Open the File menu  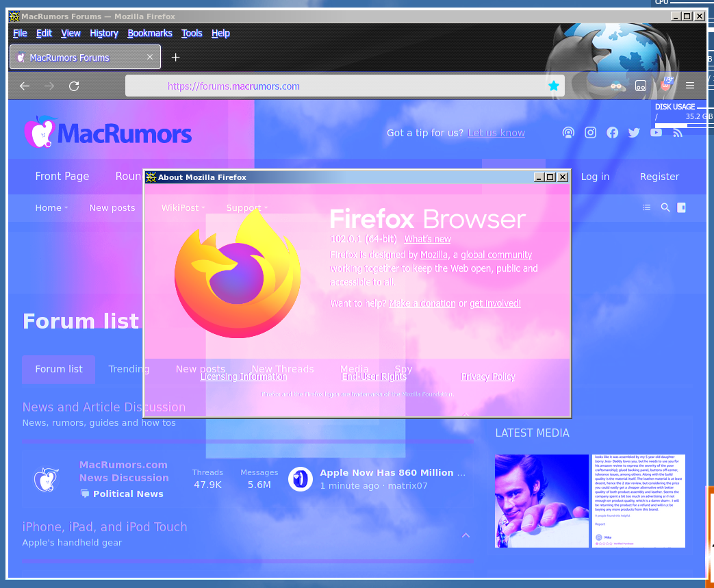pos(20,34)
